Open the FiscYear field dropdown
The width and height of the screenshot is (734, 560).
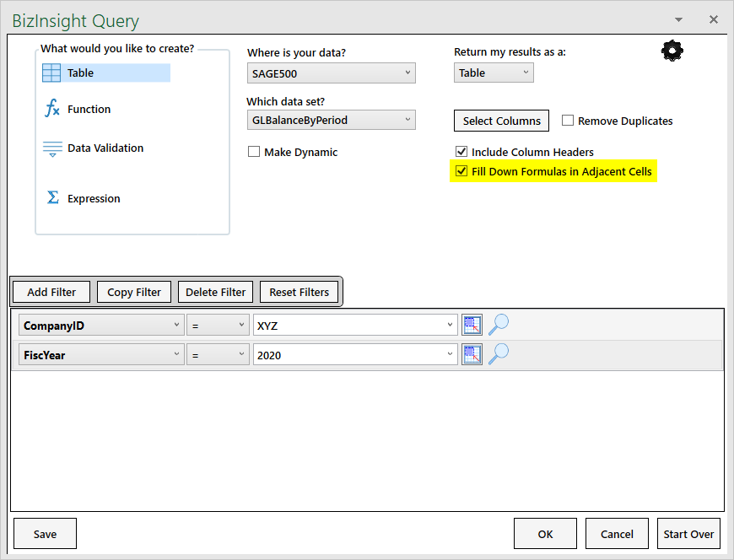click(x=101, y=354)
